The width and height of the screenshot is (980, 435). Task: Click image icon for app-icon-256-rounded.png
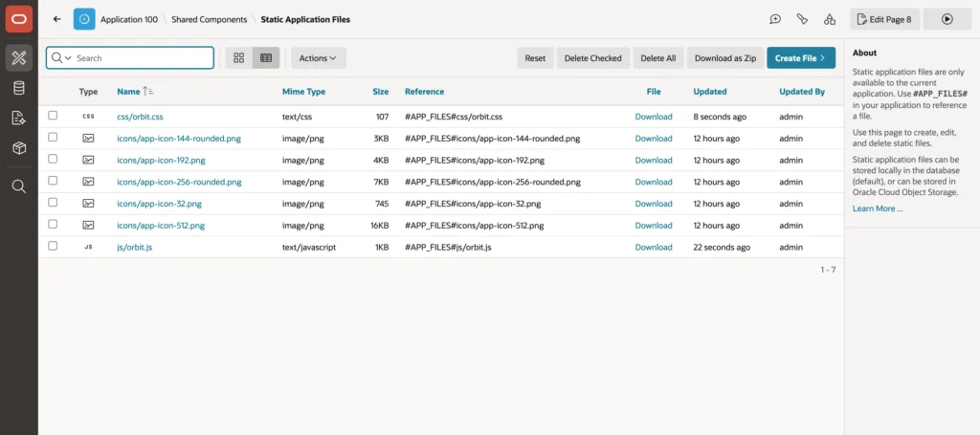[88, 183]
